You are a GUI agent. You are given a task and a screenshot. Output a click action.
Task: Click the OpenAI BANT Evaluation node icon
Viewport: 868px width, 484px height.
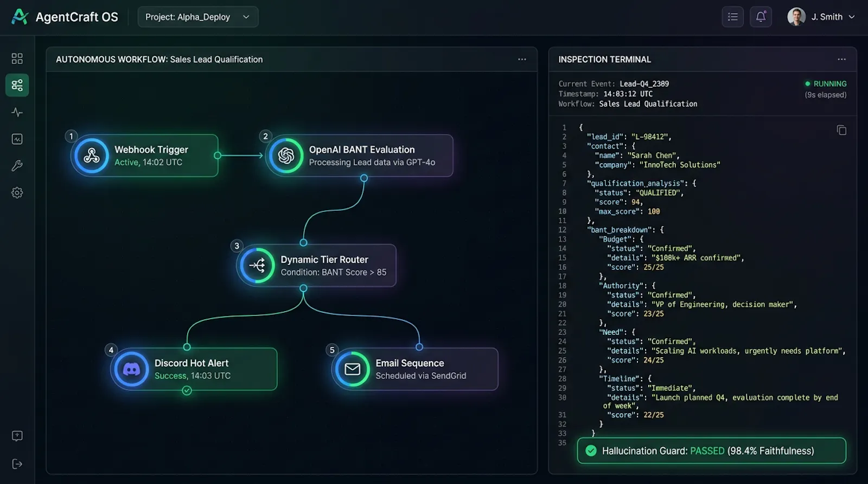coord(286,156)
